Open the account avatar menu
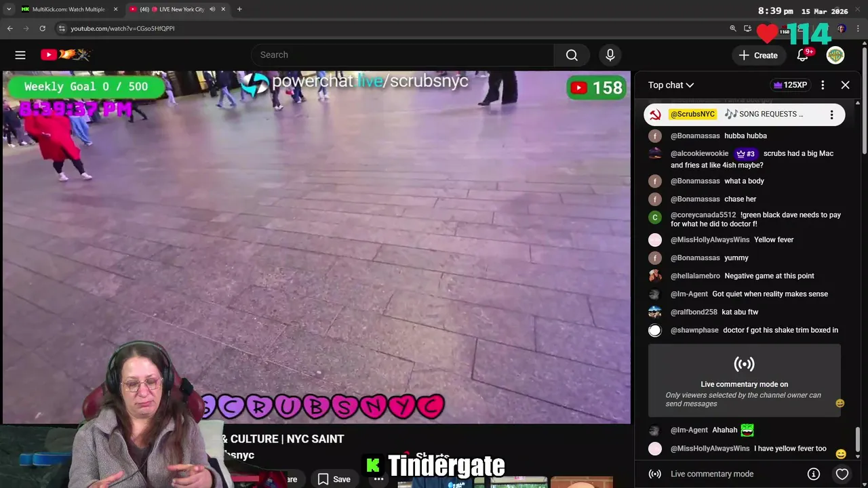The image size is (868, 488). [835, 55]
